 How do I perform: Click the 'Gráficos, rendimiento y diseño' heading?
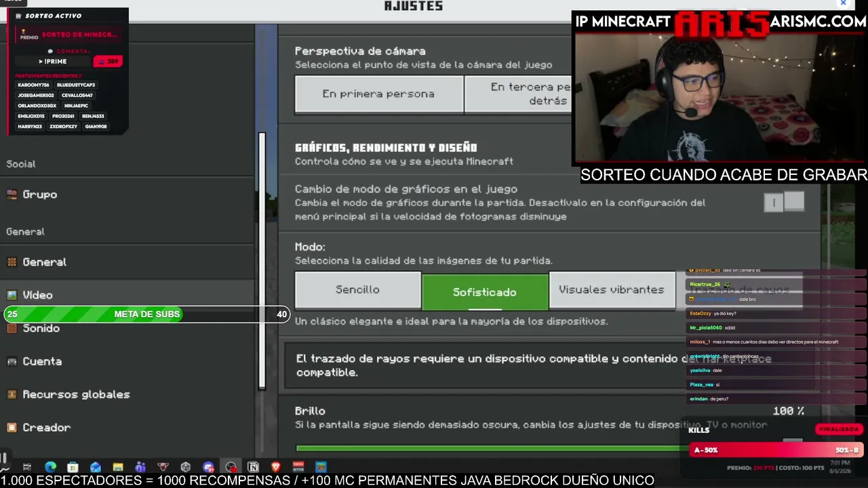(x=386, y=148)
